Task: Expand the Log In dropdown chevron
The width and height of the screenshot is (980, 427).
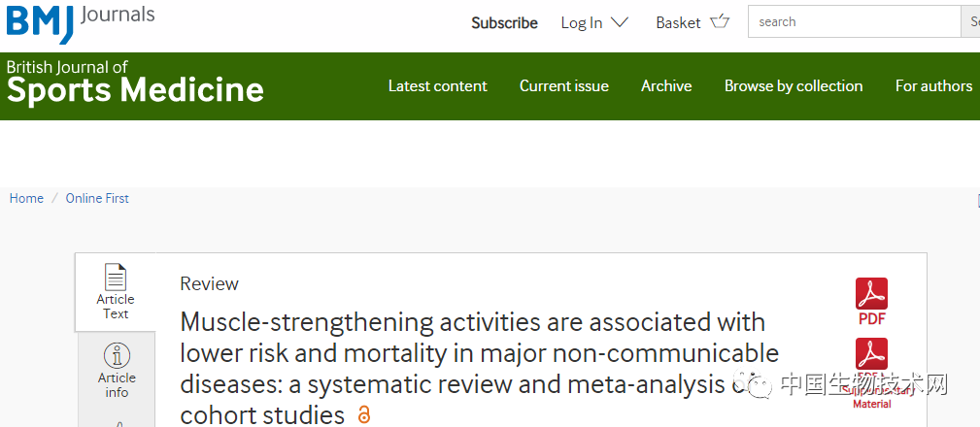Action: coord(619,22)
